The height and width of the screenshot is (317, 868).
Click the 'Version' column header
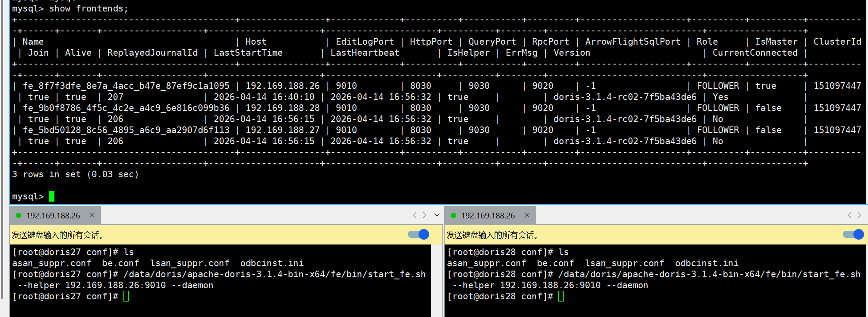572,53
